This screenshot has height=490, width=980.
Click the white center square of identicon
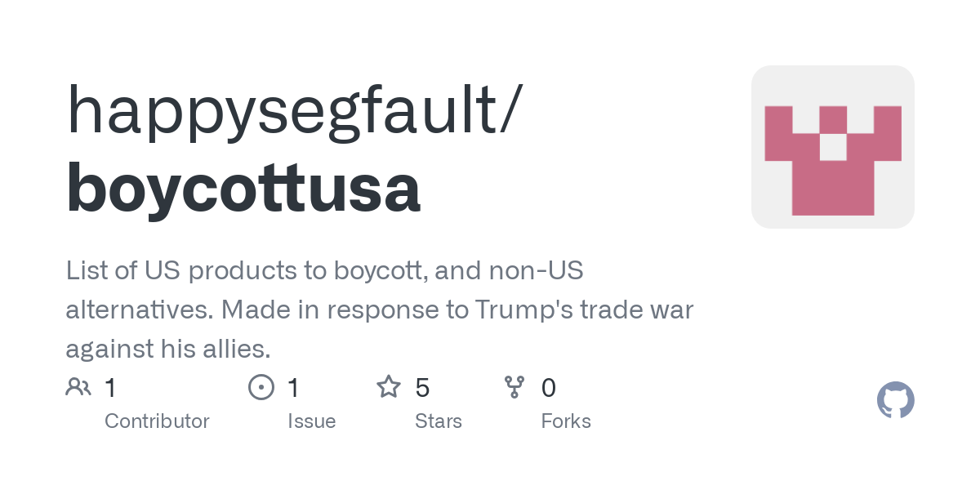(x=833, y=147)
